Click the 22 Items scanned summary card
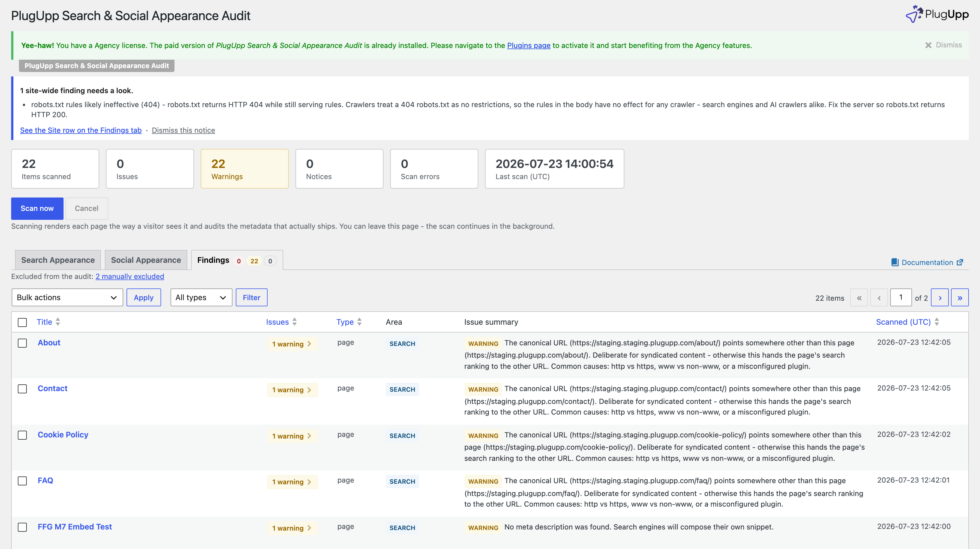 tap(55, 169)
